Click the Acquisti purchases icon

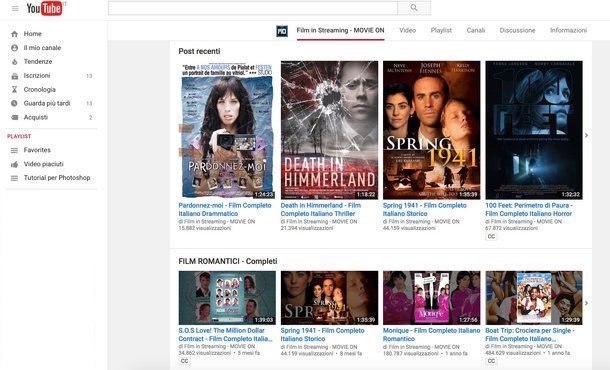[14, 117]
